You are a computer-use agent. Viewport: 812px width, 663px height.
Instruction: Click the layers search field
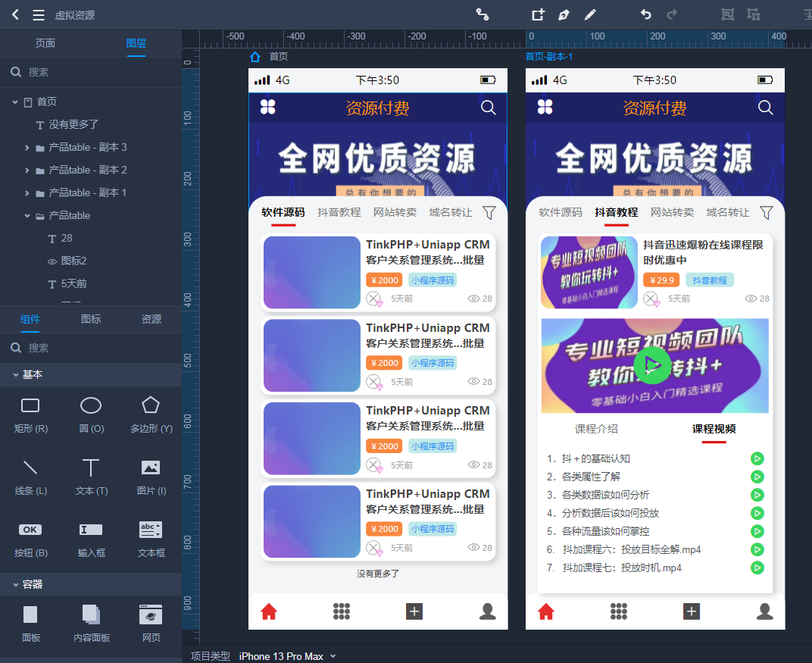click(91, 72)
